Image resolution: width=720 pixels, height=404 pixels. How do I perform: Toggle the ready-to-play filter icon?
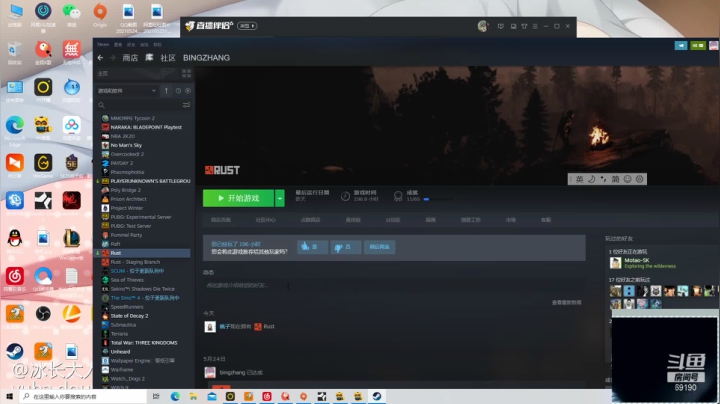pos(188,91)
